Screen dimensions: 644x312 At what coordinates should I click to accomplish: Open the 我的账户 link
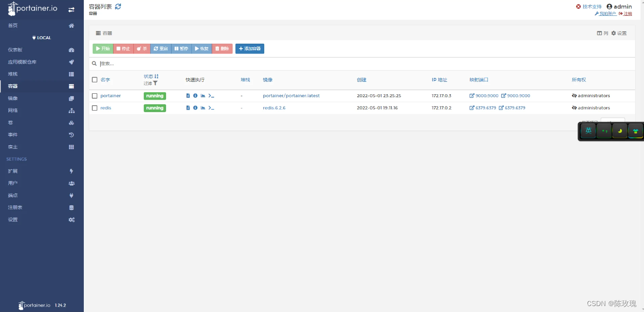[606, 14]
